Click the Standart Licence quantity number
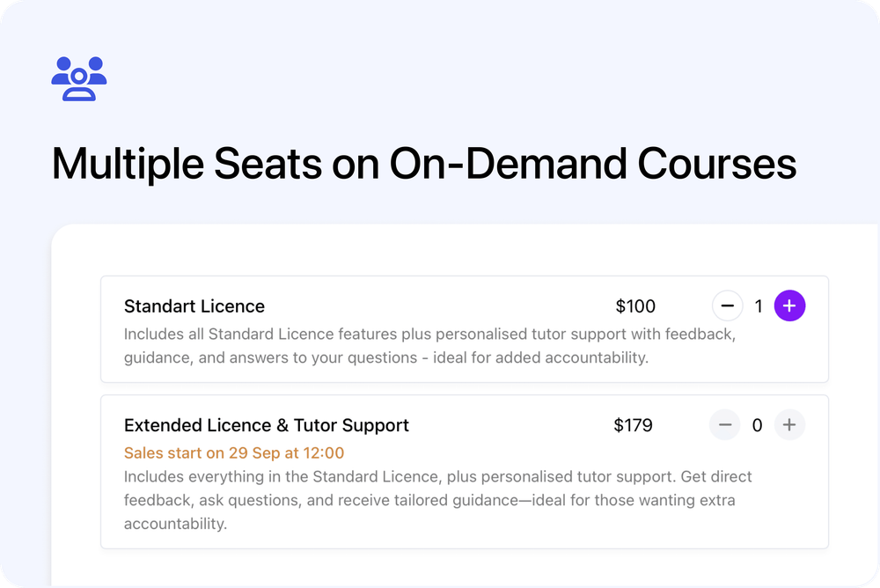The width and height of the screenshot is (880, 588). 758,305
